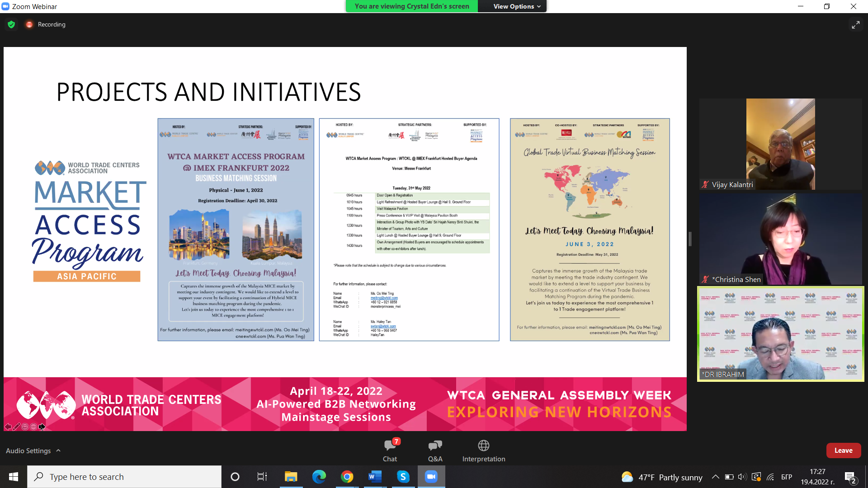
Task: Launch Google Chrome from the taskbar
Action: point(347,477)
